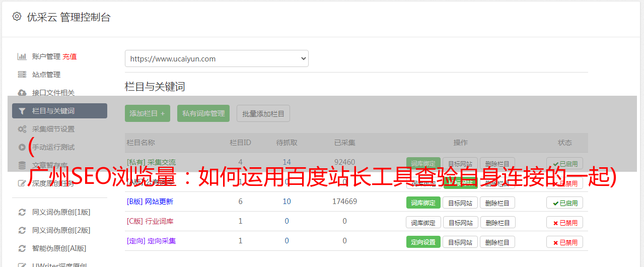Screen dimensions: 644x267
Task: Click the gear icon beside 优采云 管理控制台
Action: point(17,17)
